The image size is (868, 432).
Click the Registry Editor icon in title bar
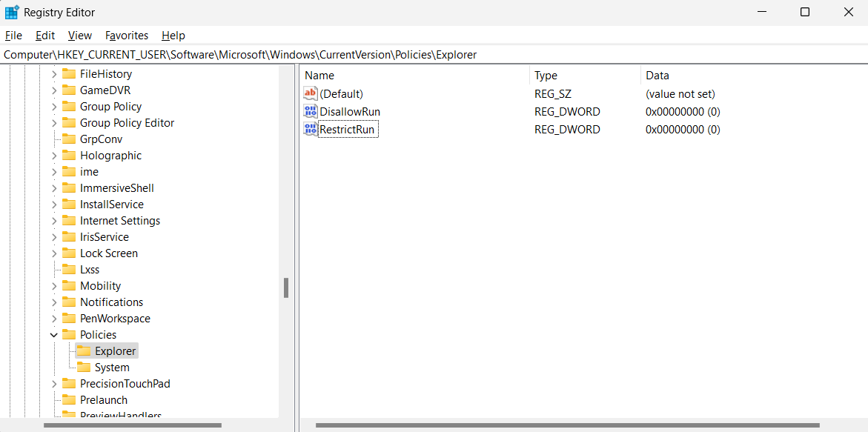[11, 12]
